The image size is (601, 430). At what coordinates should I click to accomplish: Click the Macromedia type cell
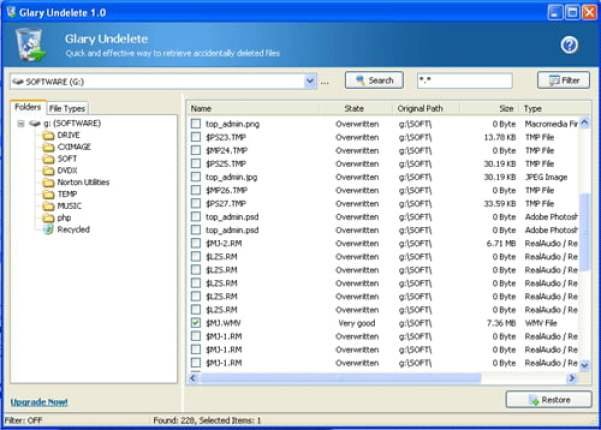pos(551,124)
